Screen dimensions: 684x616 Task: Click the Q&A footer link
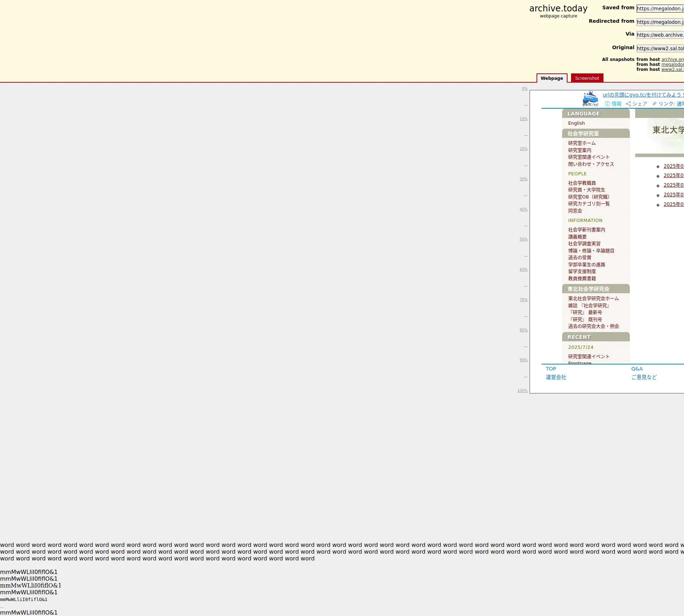(x=637, y=369)
